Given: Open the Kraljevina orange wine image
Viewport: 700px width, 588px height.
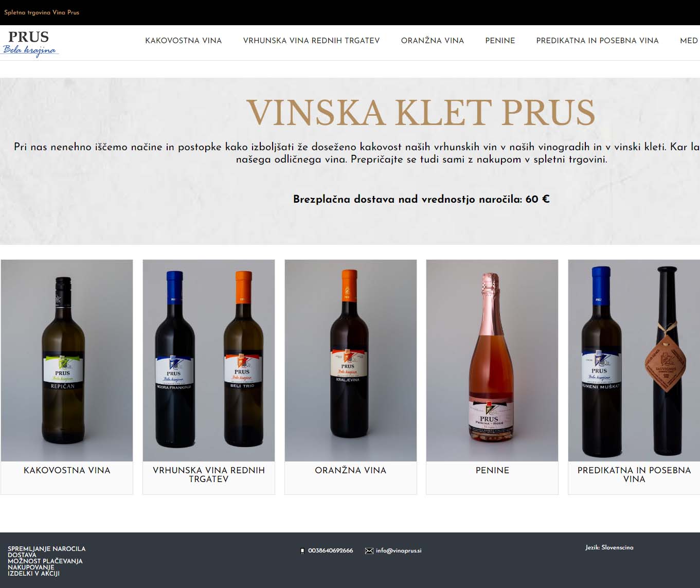Looking at the screenshot, I should coord(351,360).
